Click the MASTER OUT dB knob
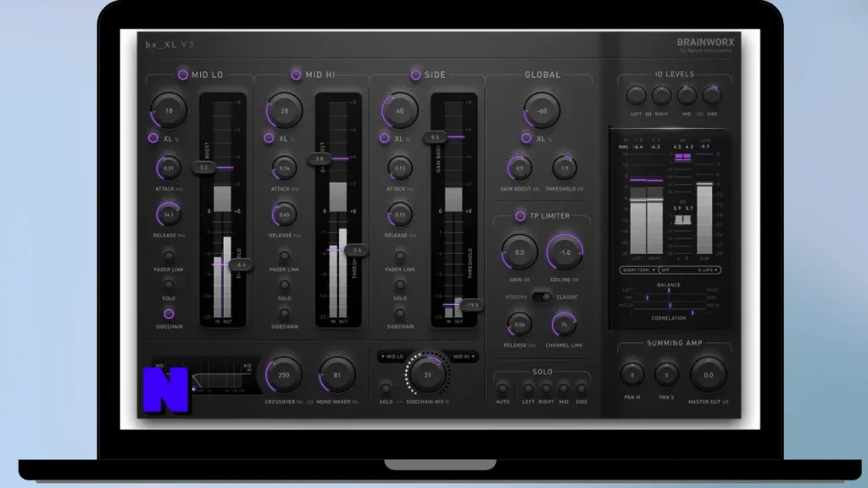Image resolution: width=868 pixels, height=488 pixels. pos(708,375)
